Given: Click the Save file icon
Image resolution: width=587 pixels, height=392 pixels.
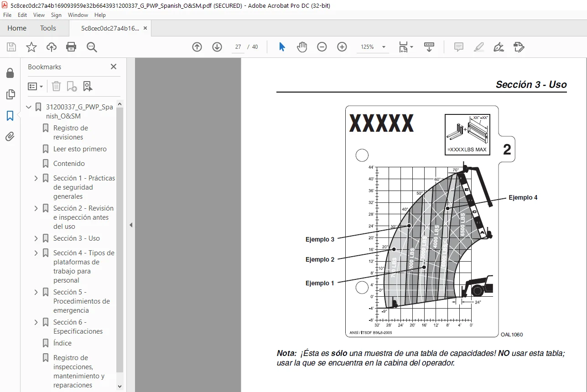Looking at the screenshot, I should click(x=11, y=47).
